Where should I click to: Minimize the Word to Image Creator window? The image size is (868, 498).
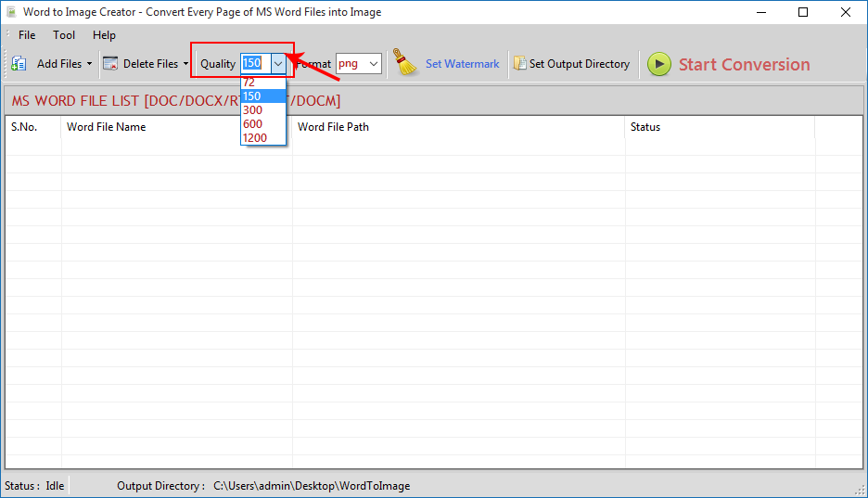pyautogui.click(x=761, y=12)
